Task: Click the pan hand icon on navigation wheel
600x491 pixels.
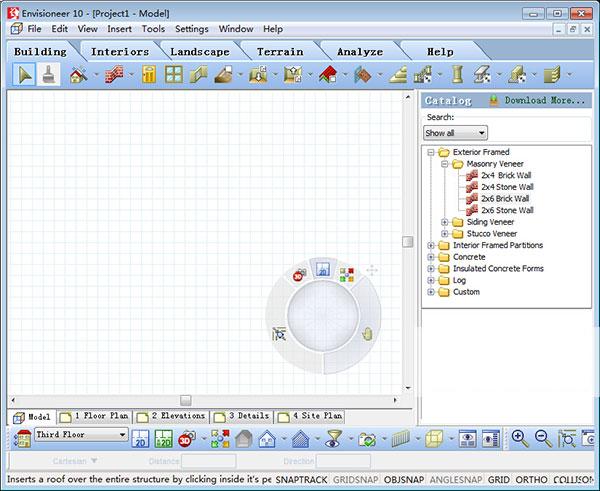Action: (367, 333)
